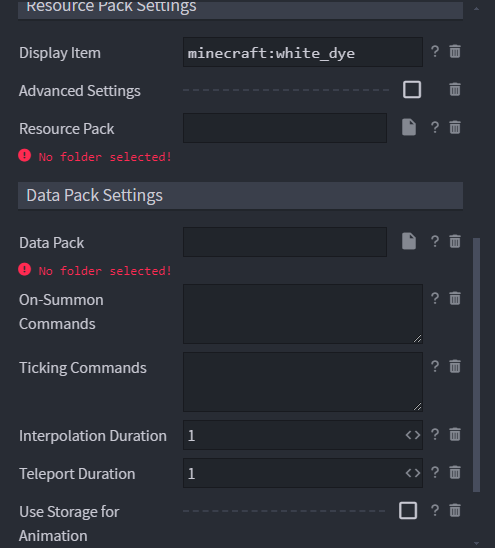Adjust Interpolation Duration with arrows handle

413,435
